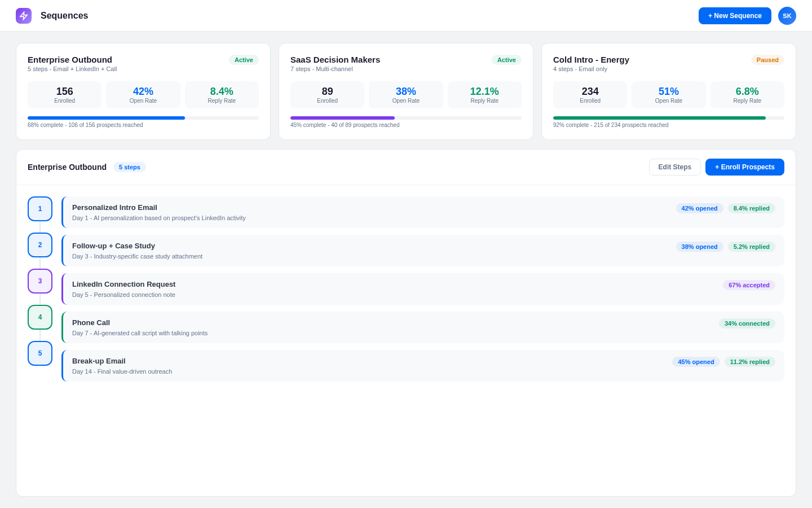Screen dimensions: 812x508
Task: Click the 45% opened badge
Action: point(696,362)
